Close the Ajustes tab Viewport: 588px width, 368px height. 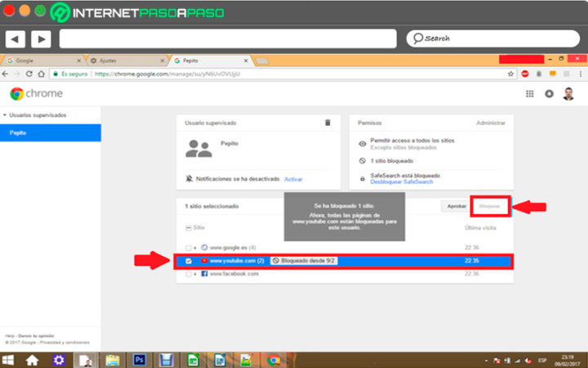tap(163, 61)
